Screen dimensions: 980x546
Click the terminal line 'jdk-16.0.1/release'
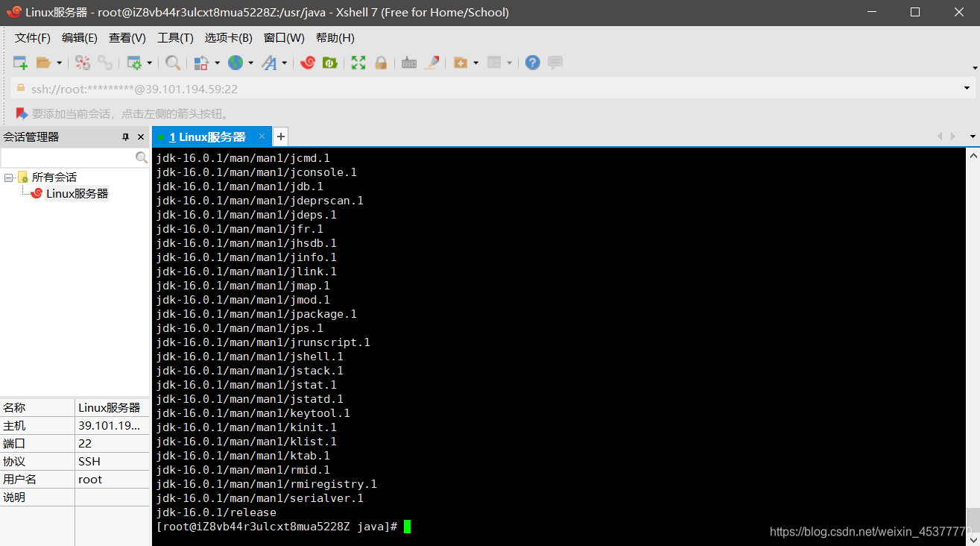[216, 512]
